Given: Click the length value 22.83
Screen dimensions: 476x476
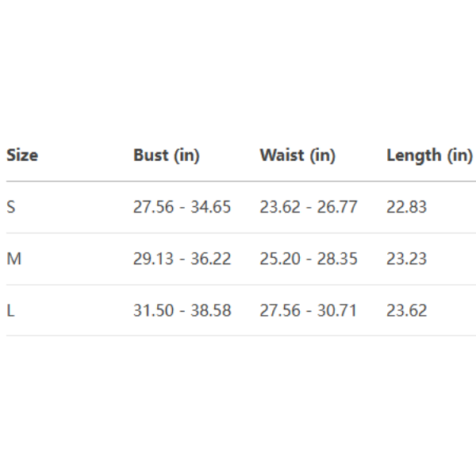Looking at the screenshot, I should pyautogui.click(x=406, y=207).
